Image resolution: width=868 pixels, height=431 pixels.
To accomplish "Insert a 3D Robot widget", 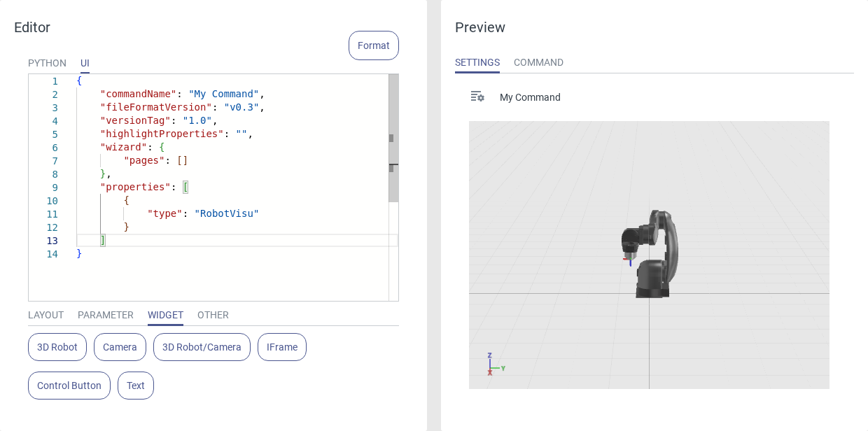I will click(57, 347).
